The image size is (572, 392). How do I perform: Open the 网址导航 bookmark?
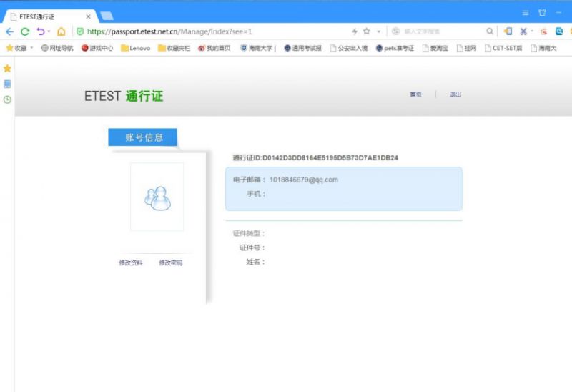pos(57,48)
